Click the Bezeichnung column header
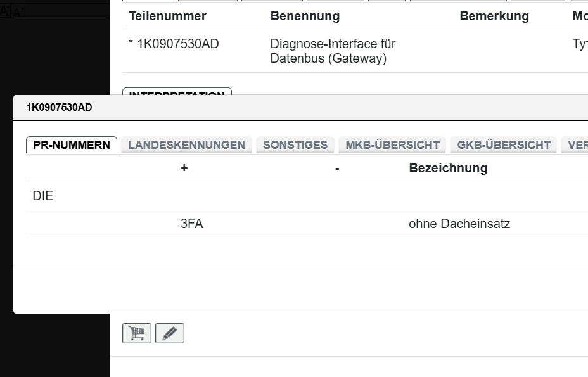This screenshot has width=588, height=377. click(x=448, y=168)
